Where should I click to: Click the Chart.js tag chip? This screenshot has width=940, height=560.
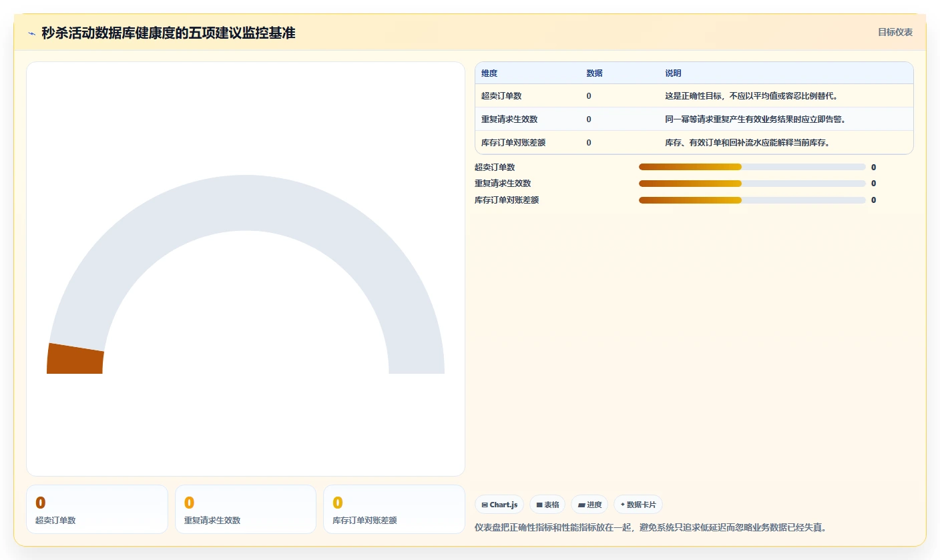(x=499, y=505)
